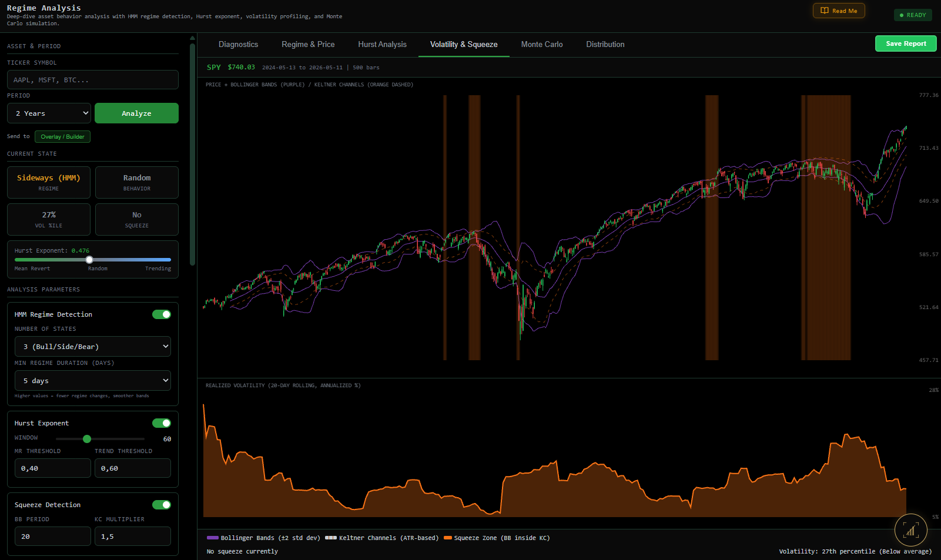941x560 pixels.
Task: Click the Sideways (HMM) regime card
Action: (x=49, y=182)
